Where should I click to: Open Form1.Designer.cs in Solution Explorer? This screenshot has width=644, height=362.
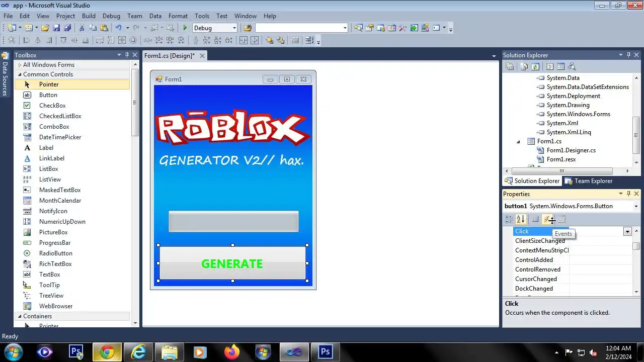point(571,150)
